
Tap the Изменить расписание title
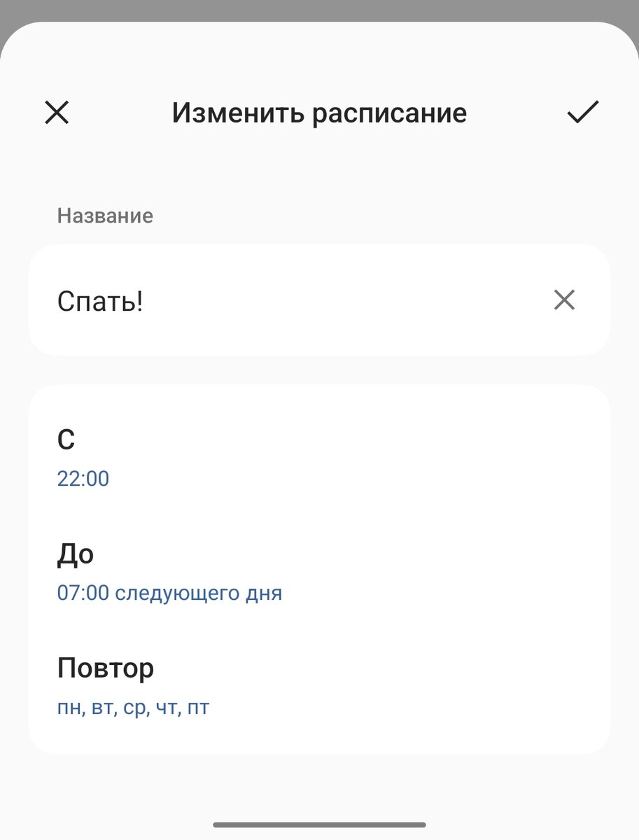[x=319, y=112]
